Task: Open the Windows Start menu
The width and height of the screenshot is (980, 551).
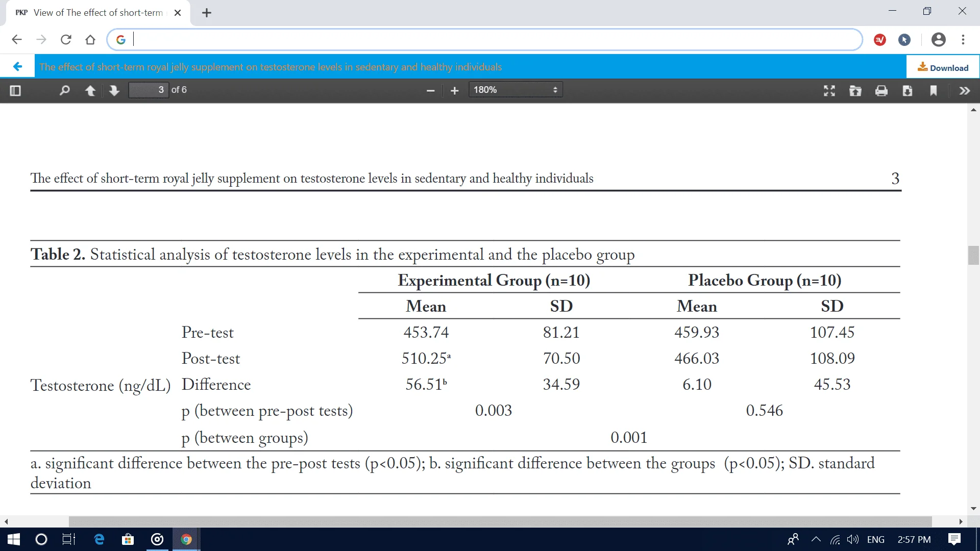Action: [14, 539]
